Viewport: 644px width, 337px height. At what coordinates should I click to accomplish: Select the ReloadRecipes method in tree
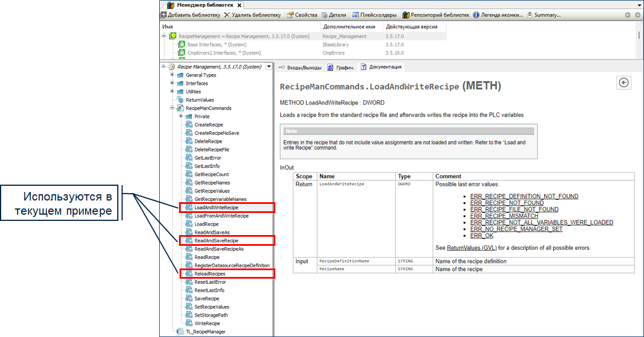210,274
